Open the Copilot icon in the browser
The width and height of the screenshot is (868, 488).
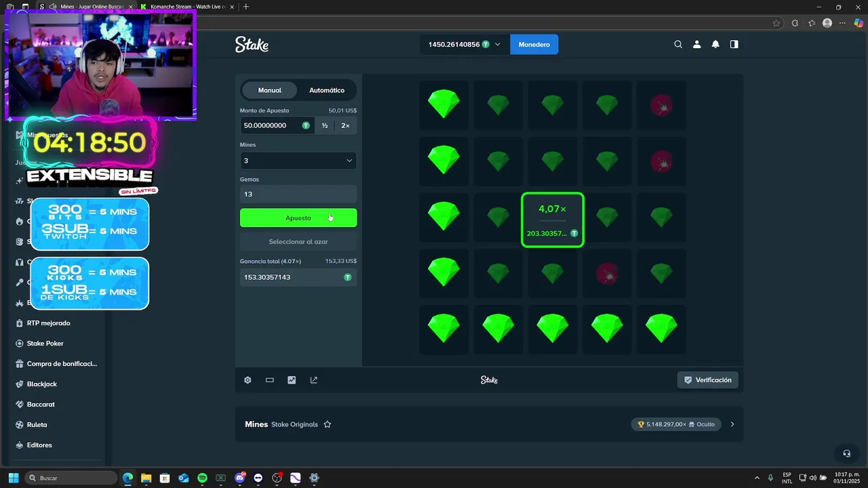point(859,23)
